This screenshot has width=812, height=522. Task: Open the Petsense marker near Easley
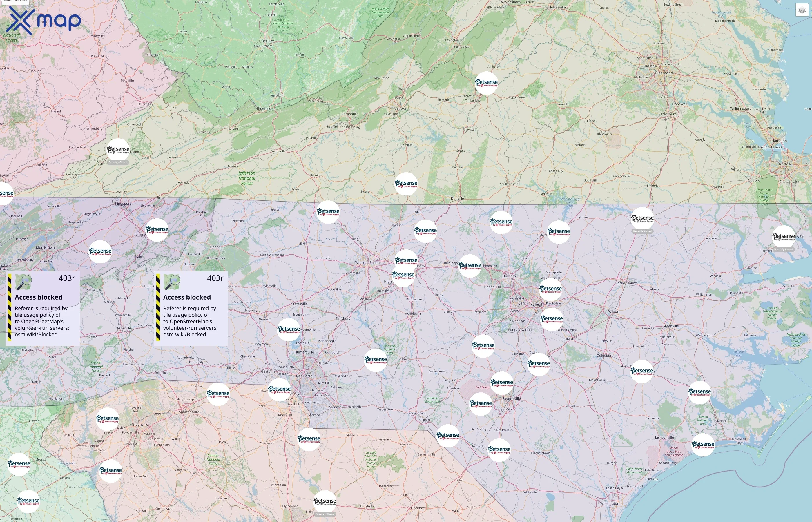pos(107,419)
